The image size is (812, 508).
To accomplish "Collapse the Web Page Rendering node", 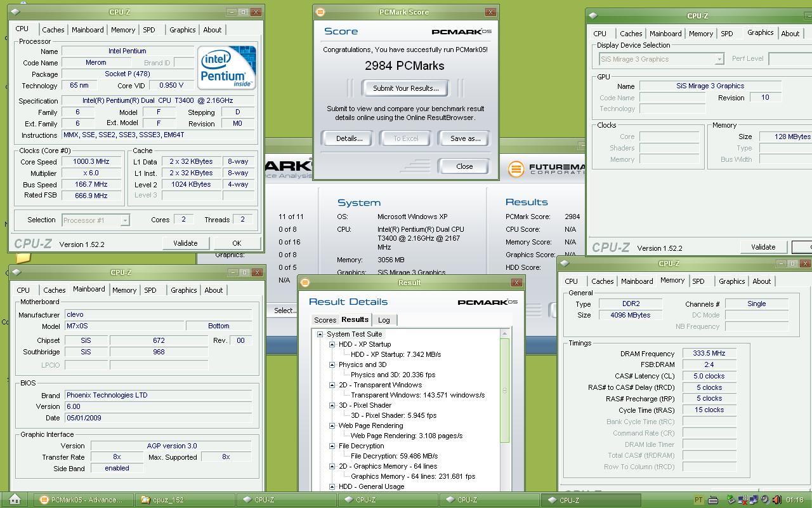I will (332, 425).
